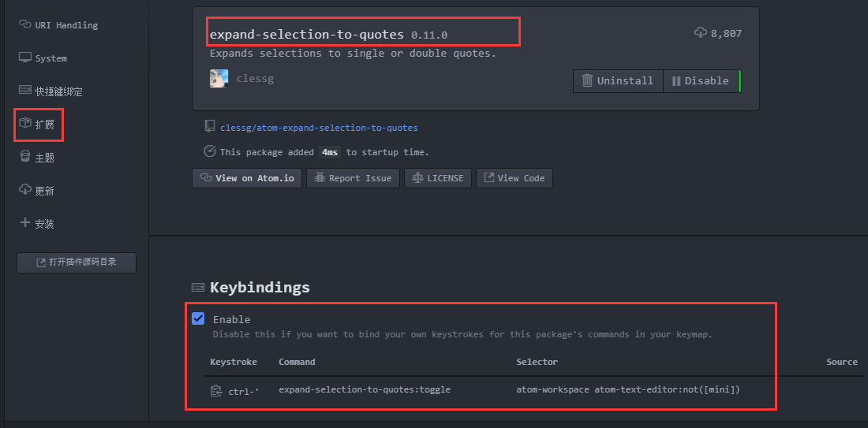This screenshot has height=428, width=868.
Task: Open the LICENSE file button
Action: tap(438, 178)
